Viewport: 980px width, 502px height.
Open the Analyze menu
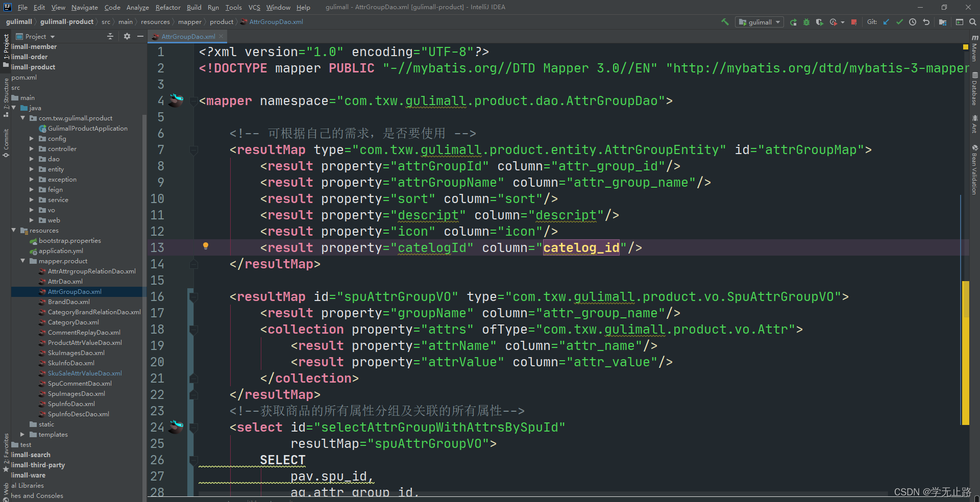point(137,7)
